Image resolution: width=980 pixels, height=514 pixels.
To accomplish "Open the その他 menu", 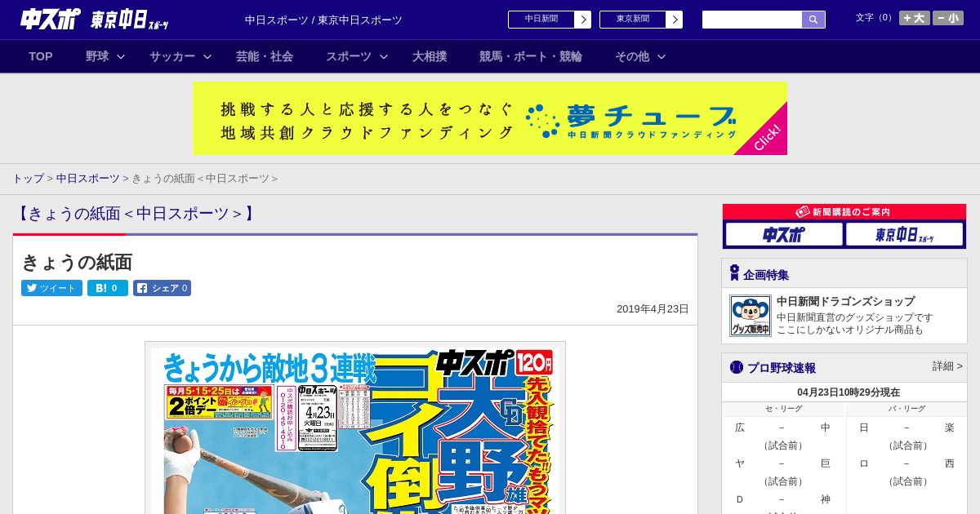I will (632, 56).
